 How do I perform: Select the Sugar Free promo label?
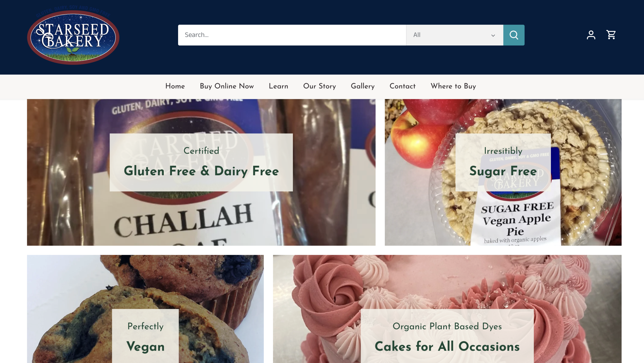tap(503, 171)
